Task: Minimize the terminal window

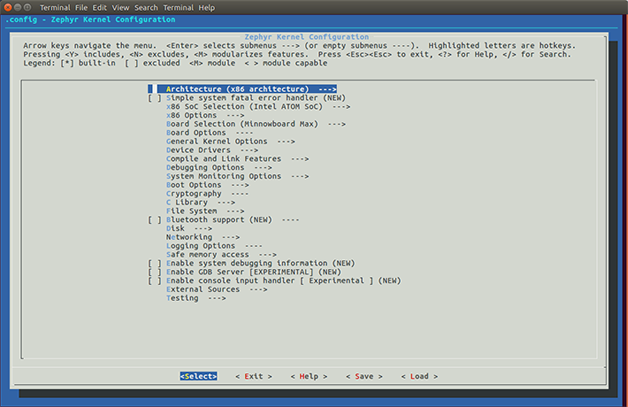Action: tap(18, 7)
